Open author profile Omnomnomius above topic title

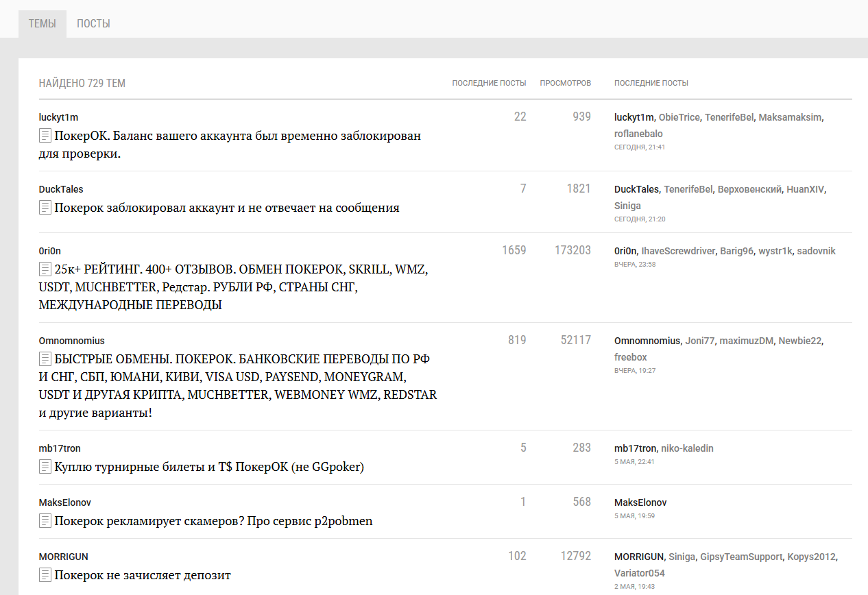[x=72, y=341]
